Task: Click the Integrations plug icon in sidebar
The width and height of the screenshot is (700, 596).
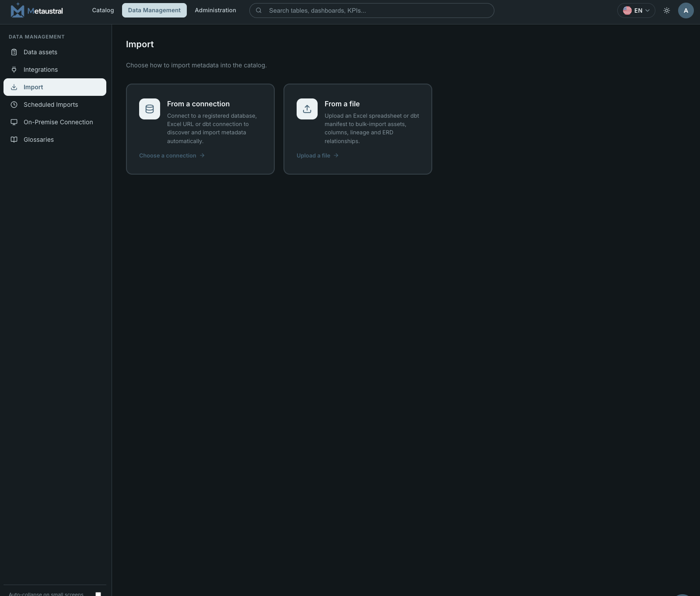Action: pyautogui.click(x=14, y=70)
